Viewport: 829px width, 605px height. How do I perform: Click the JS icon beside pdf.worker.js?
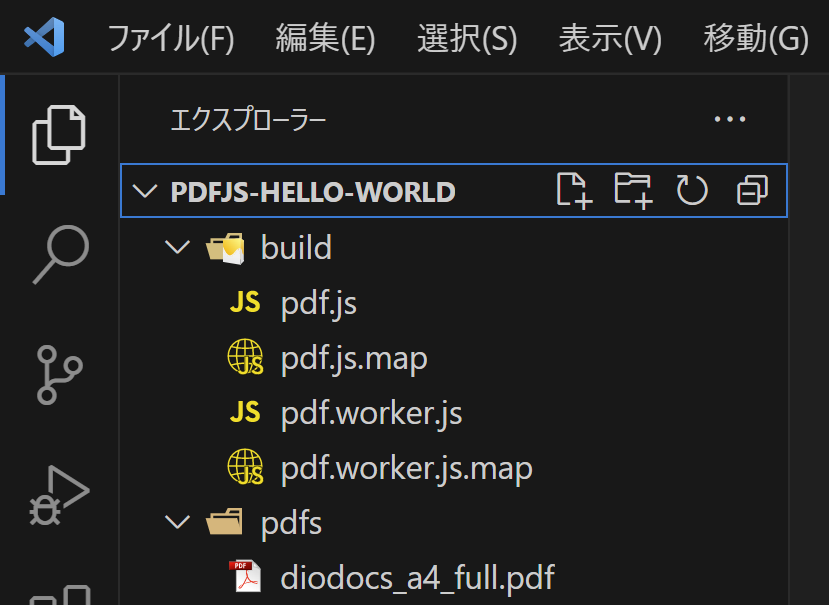coord(245,412)
